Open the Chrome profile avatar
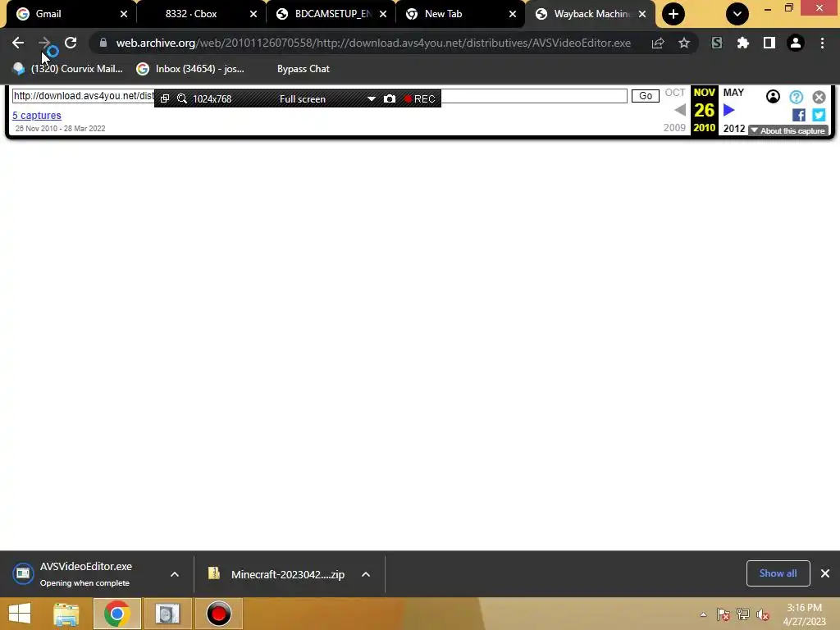This screenshot has height=630, width=840. tap(796, 43)
